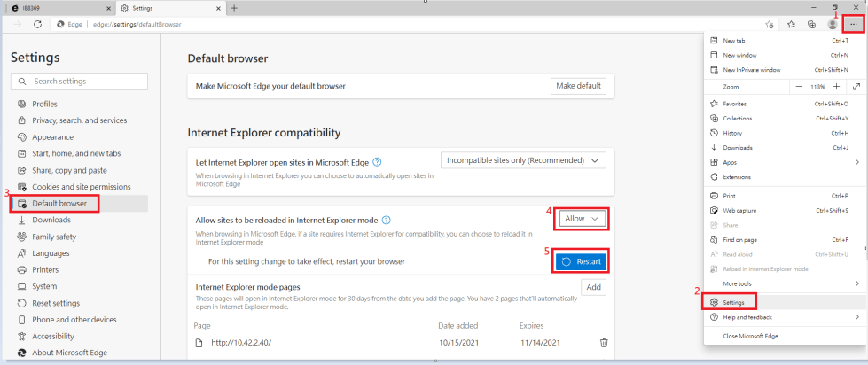Click the profile avatar icon in toolbar
868x365 pixels.
(832, 24)
